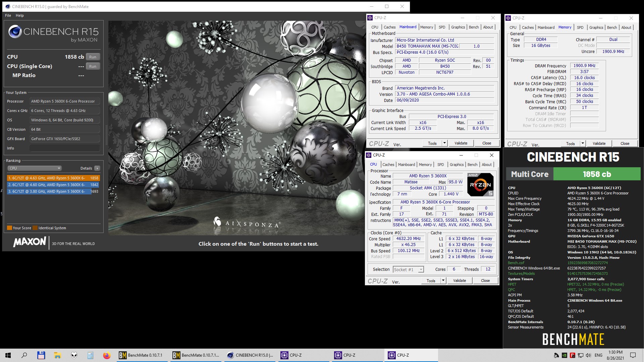Click the Core Speed value 4632.20 MHz
The width and height of the screenshot is (644, 362).
(x=408, y=239)
